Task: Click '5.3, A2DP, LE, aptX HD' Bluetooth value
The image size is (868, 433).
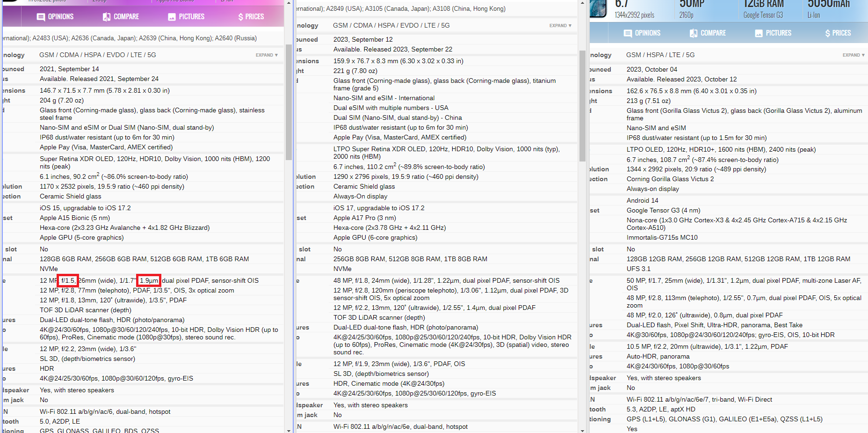Action: point(661,409)
